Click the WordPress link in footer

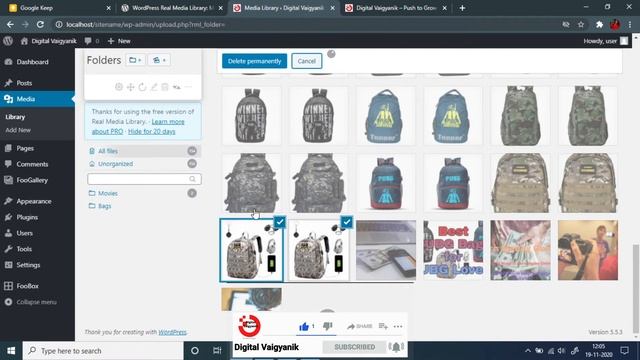click(172, 332)
